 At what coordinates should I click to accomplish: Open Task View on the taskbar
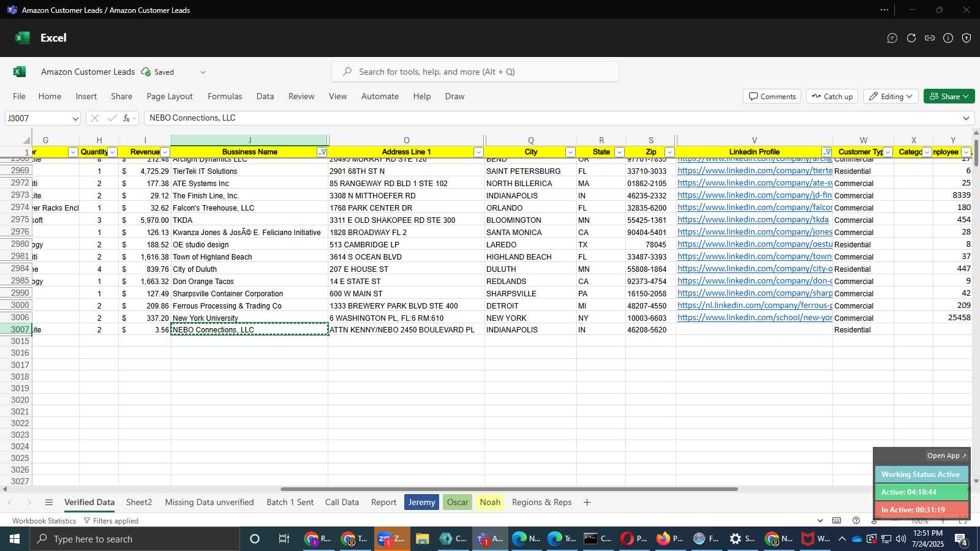click(284, 539)
